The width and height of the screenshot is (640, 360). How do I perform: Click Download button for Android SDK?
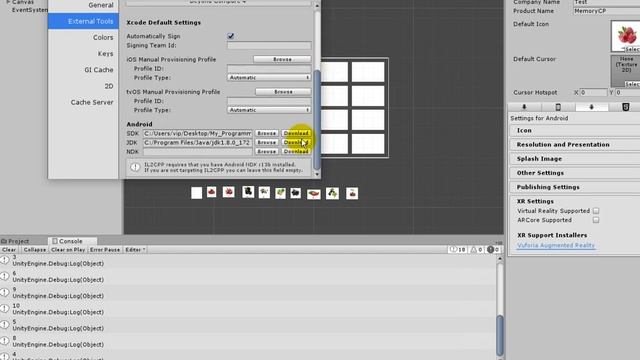[x=296, y=133]
